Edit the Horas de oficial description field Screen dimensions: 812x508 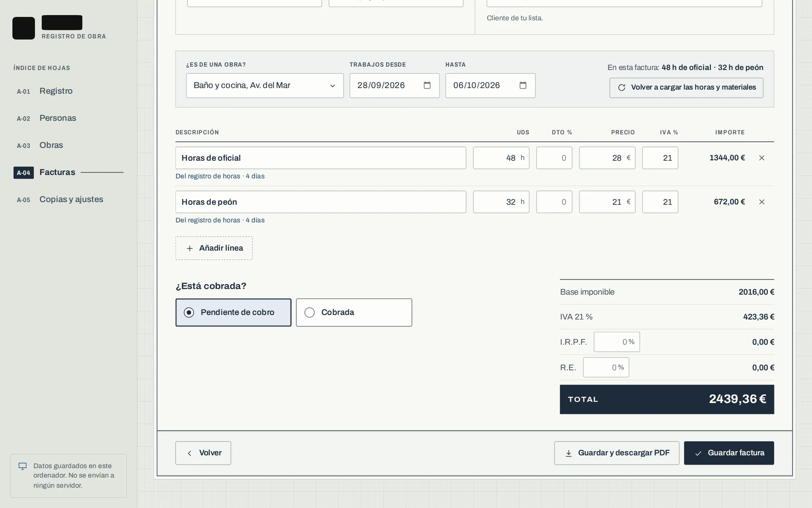click(321, 158)
